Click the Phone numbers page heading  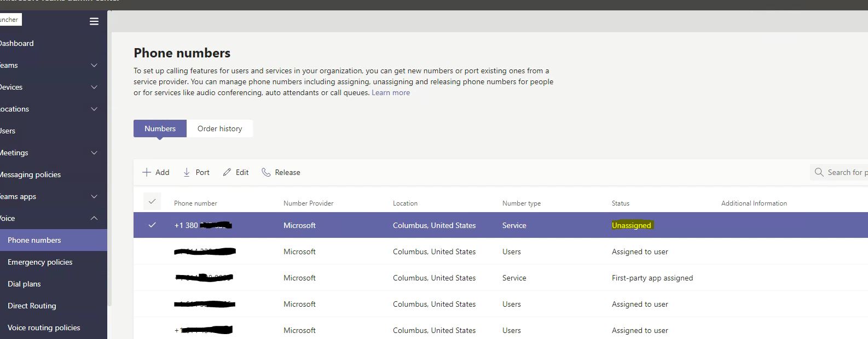pos(182,53)
